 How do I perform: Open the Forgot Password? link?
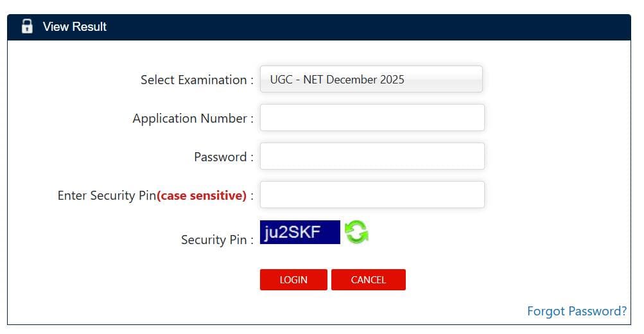click(576, 312)
